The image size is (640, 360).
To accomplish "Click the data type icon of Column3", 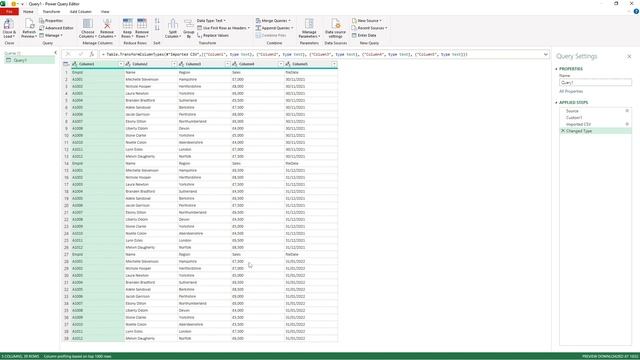I will (x=182, y=64).
